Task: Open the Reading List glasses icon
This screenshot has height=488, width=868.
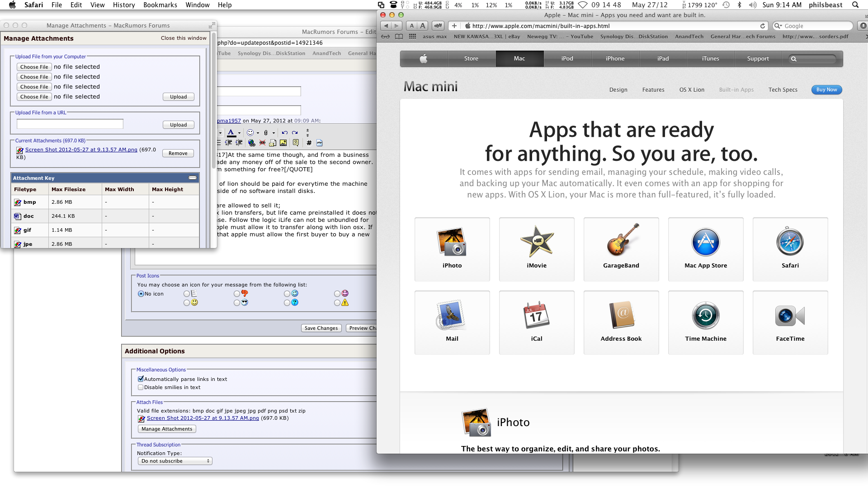Action: tap(385, 37)
